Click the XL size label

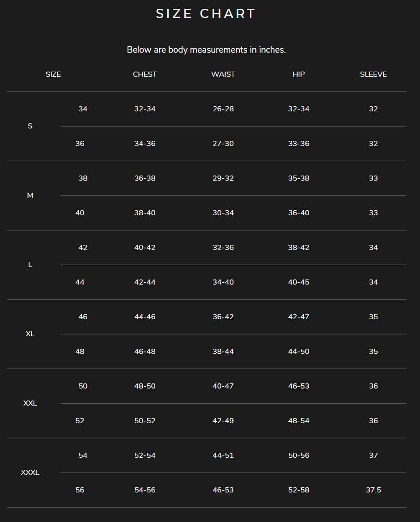[30, 334]
